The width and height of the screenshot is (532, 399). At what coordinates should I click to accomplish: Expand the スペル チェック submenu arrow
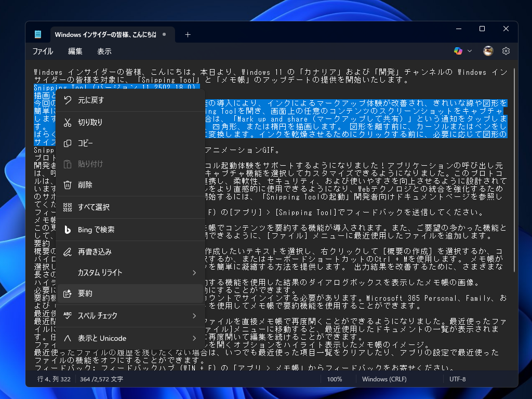point(194,316)
